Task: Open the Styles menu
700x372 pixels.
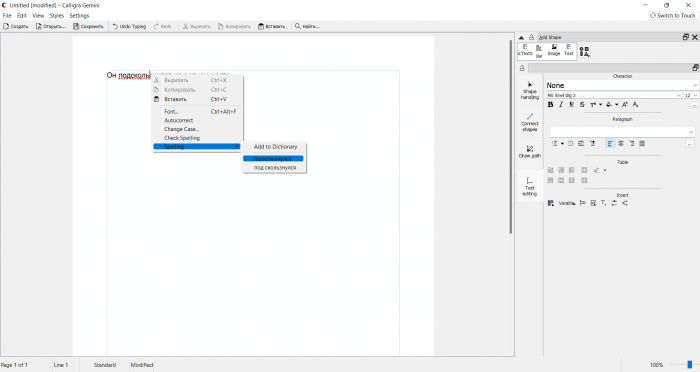Action: (x=57, y=16)
